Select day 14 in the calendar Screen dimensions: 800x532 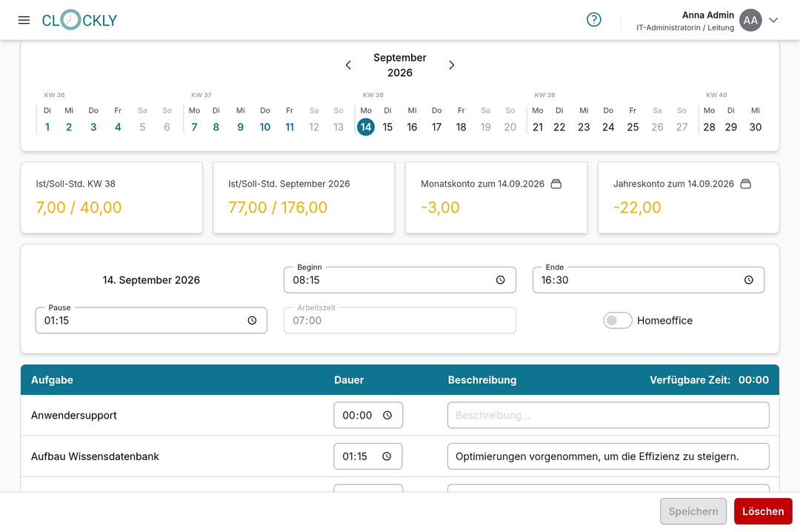[x=366, y=127]
